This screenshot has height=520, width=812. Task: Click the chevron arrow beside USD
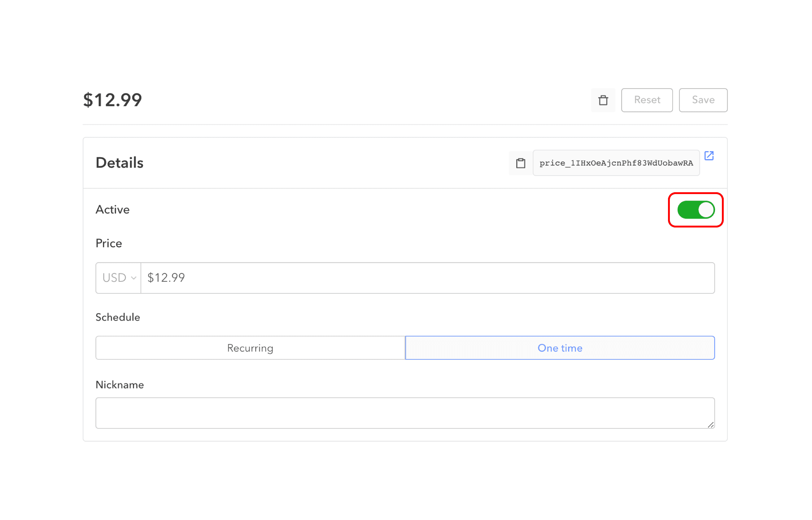point(134,278)
